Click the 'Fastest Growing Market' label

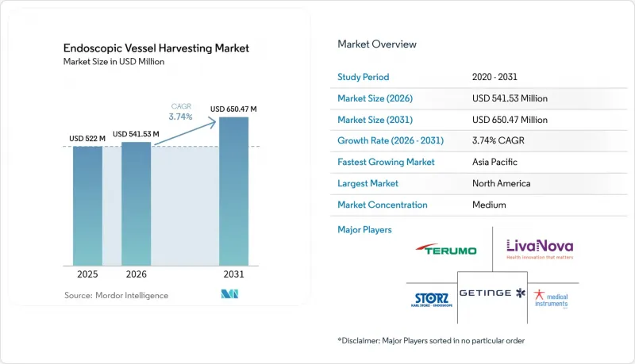click(x=386, y=162)
